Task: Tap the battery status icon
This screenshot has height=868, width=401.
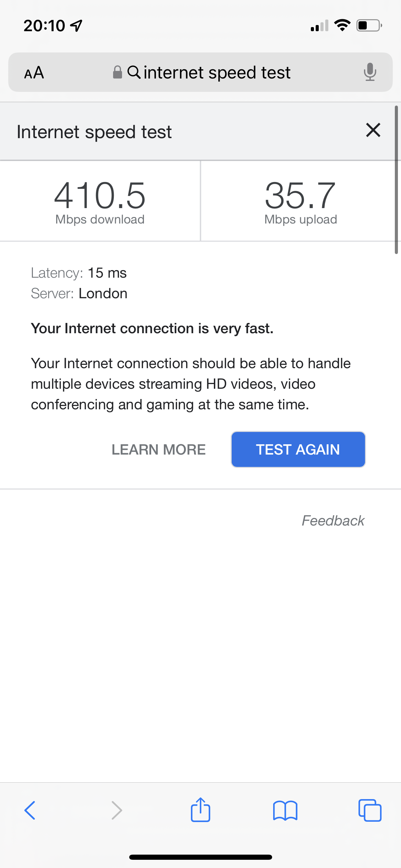Action: click(x=369, y=25)
